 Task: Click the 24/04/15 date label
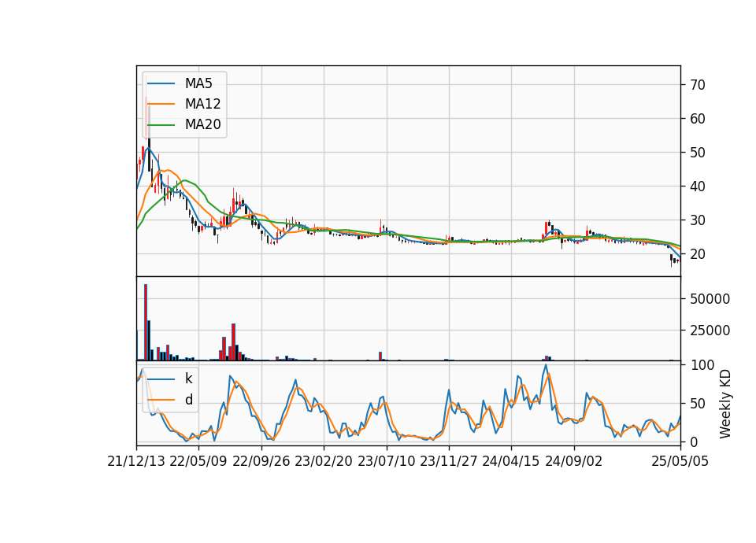pyautogui.click(x=511, y=461)
